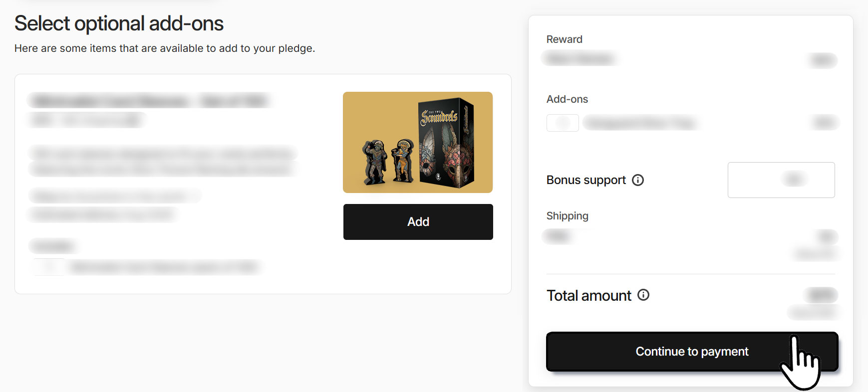Click the "Here are some items" subtitle text
The height and width of the screenshot is (392, 868).
(165, 48)
